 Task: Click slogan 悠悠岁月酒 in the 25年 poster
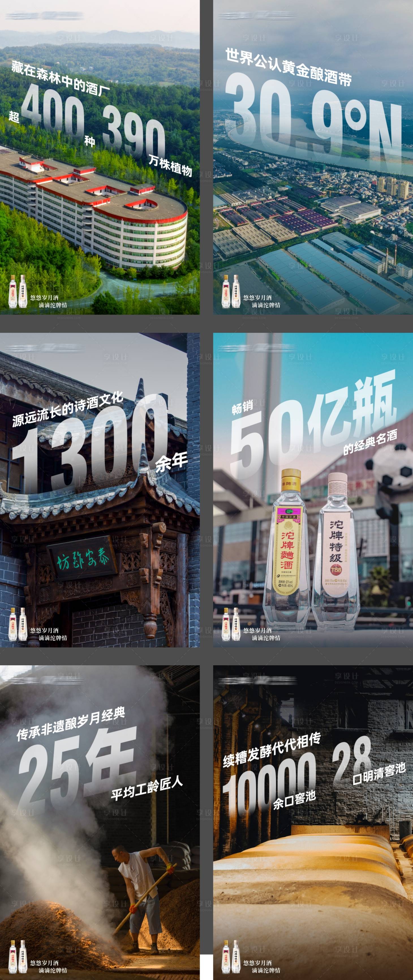coord(44,963)
